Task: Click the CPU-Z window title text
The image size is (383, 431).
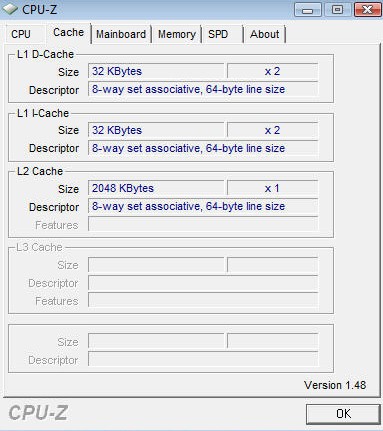Action: point(39,9)
